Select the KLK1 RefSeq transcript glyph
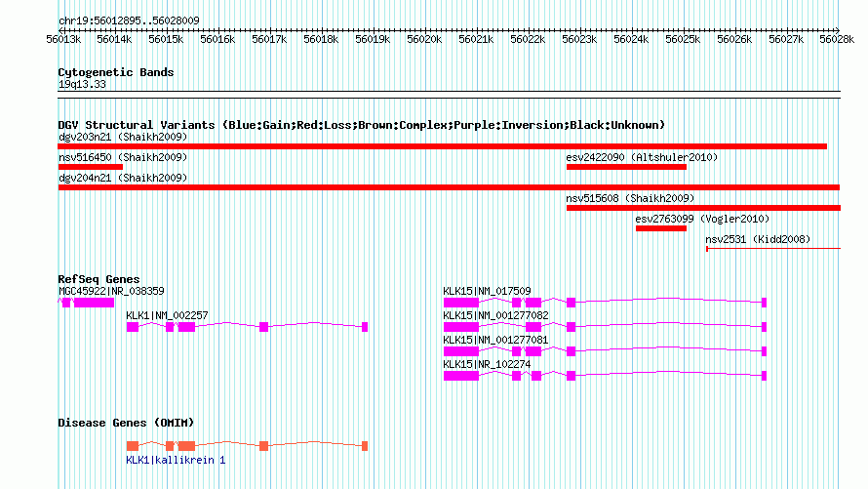This screenshot has height=489, width=868. click(247, 327)
